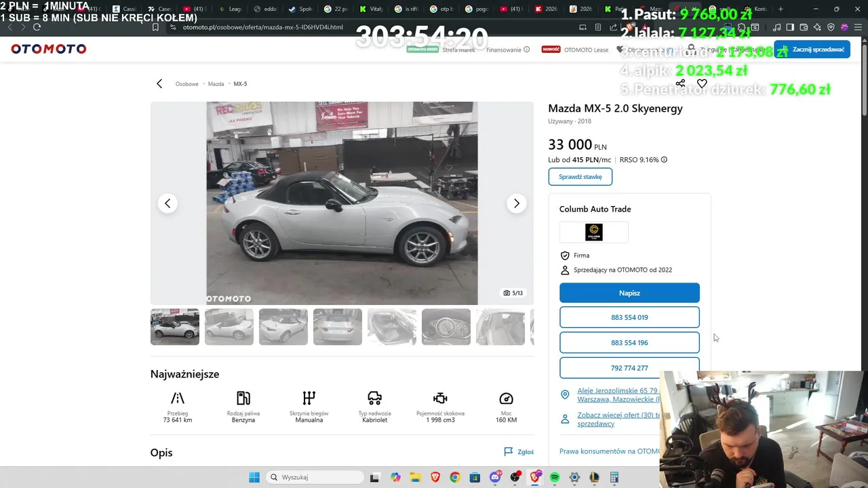868x488 pixels.
Task: Select the gauge cluster photo thumbnail
Action: (x=446, y=327)
